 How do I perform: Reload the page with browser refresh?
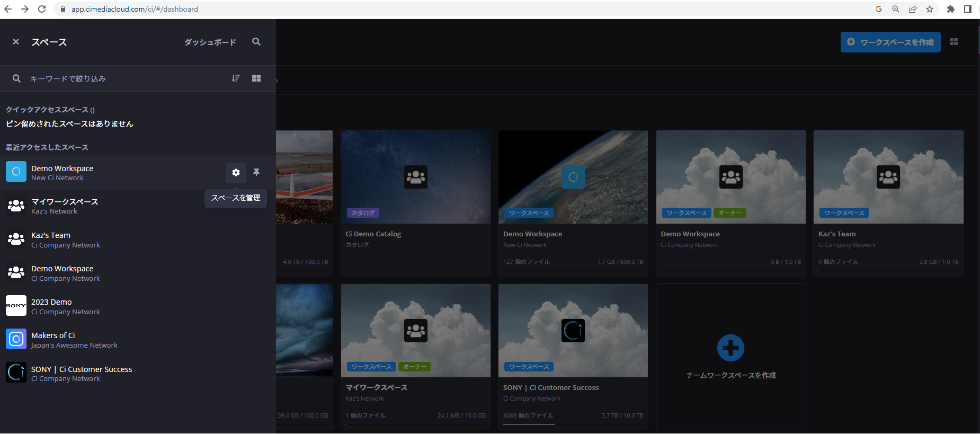(42, 9)
